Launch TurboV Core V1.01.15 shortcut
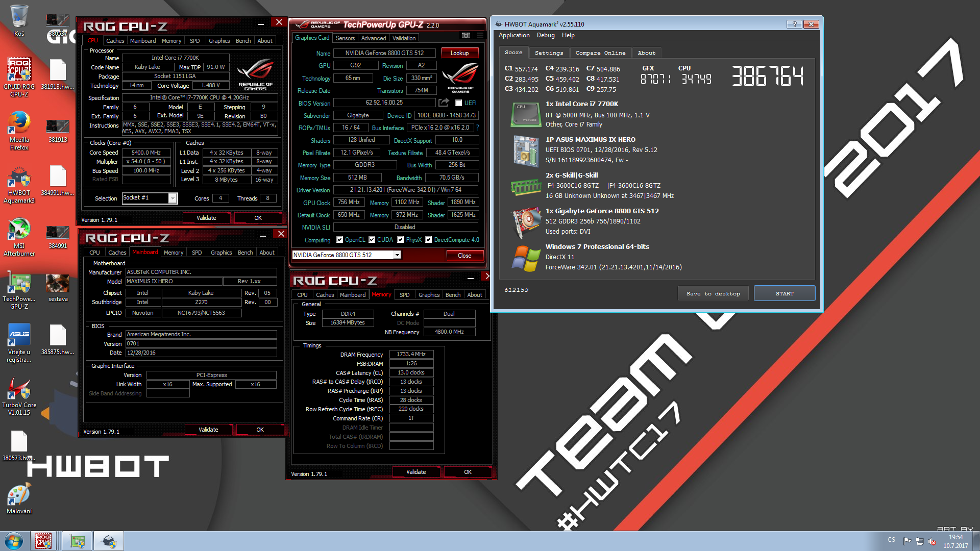The width and height of the screenshot is (980, 551). coord(19,396)
